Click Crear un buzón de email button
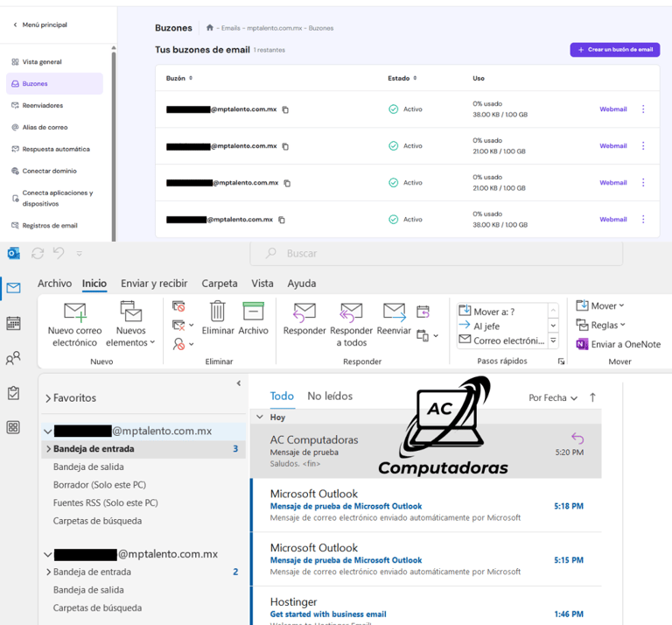Image resolution: width=672 pixels, height=625 pixels. [x=614, y=50]
